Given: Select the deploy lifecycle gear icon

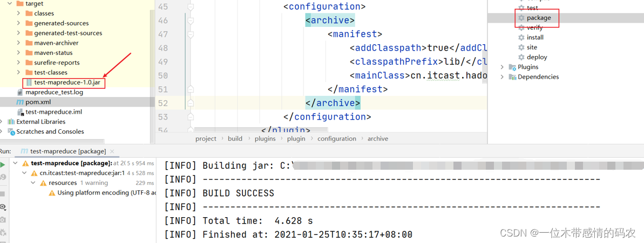Looking at the screenshot, I should pyautogui.click(x=521, y=57).
